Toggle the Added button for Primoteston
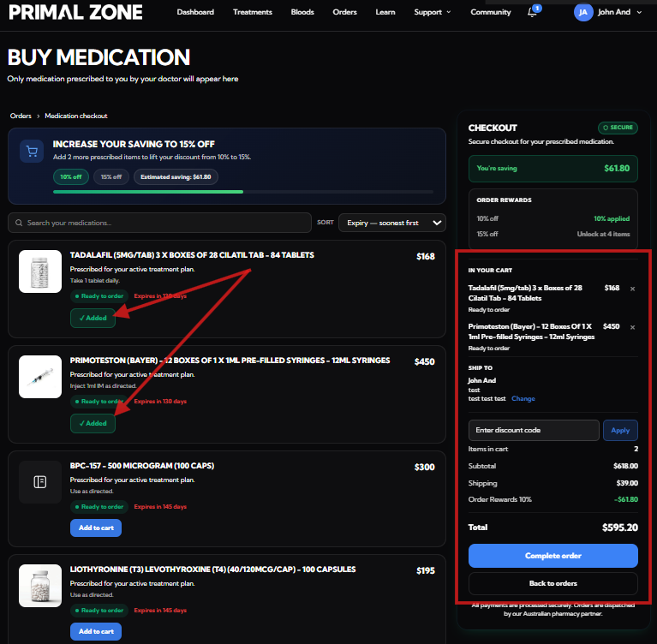The width and height of the screenshot is (657, 644). [93, 423]
